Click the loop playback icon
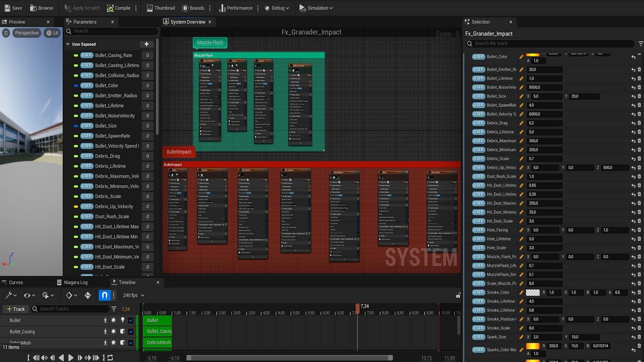The width and height of the screenshot is (644, 362). tap(110, 357)
